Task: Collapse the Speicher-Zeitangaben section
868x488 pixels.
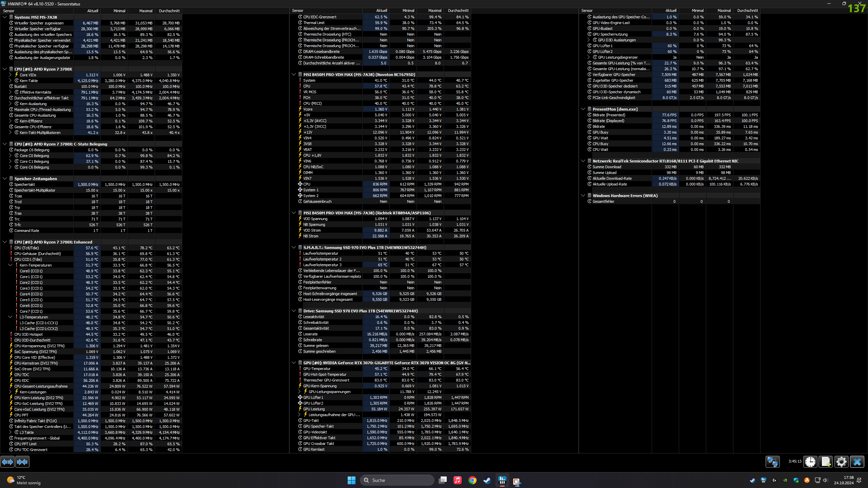Action: point(5,179)
